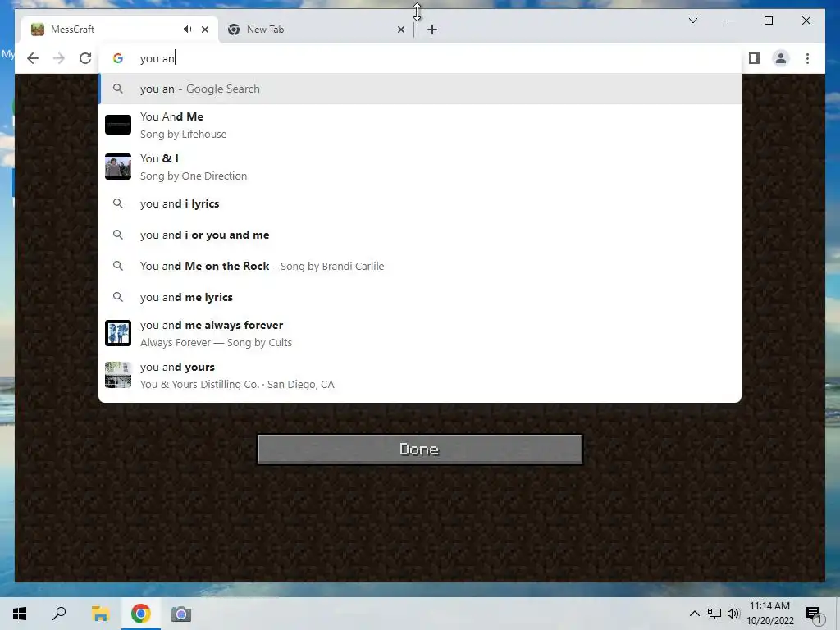Image resolution: width=840 pixels, height=630 pixels.
Task: Click the You & Yours Distilling thumbnail
Action: pos(118,375)
